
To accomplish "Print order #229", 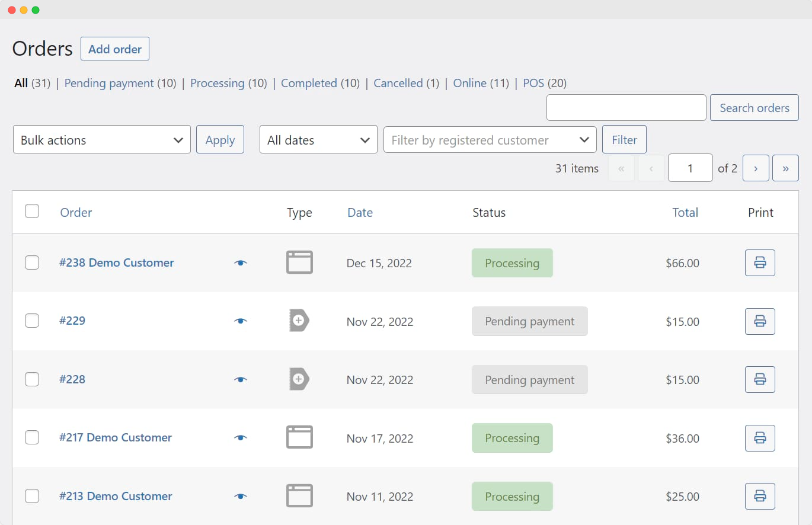I will click(x=760, y=321).
